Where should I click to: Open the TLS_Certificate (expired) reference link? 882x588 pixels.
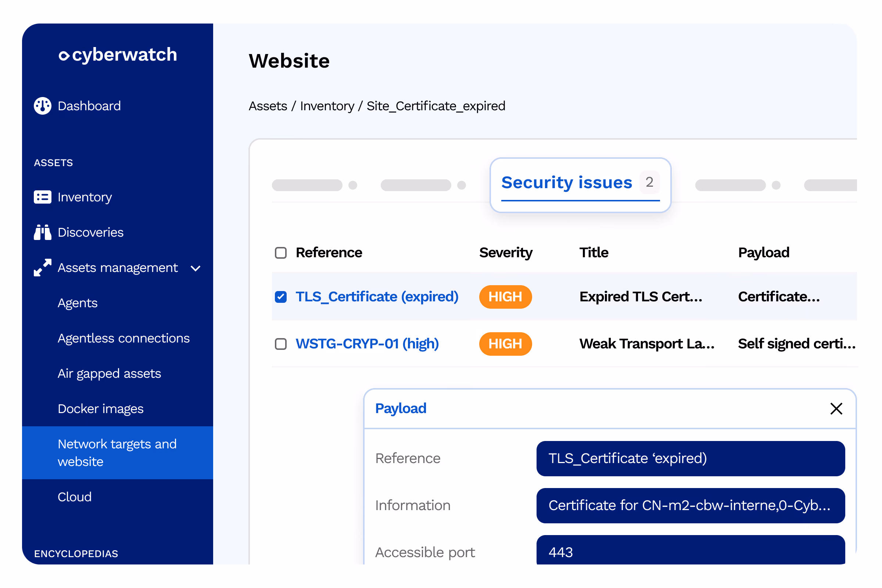[x=377, y=297]
